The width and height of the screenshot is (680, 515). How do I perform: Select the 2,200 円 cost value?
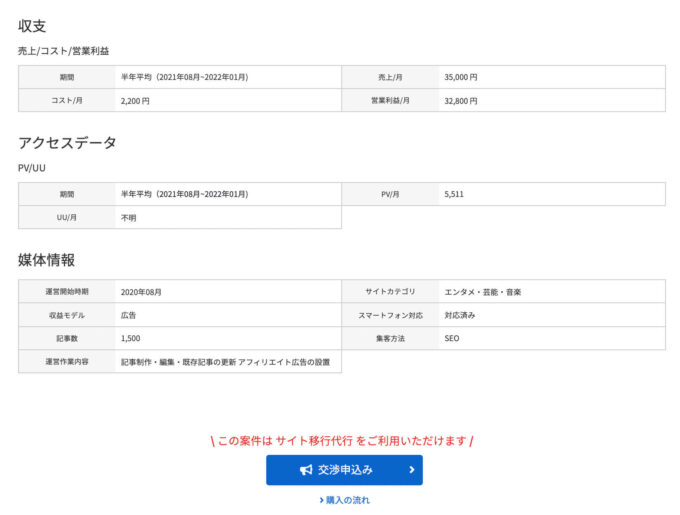[135, 101]
